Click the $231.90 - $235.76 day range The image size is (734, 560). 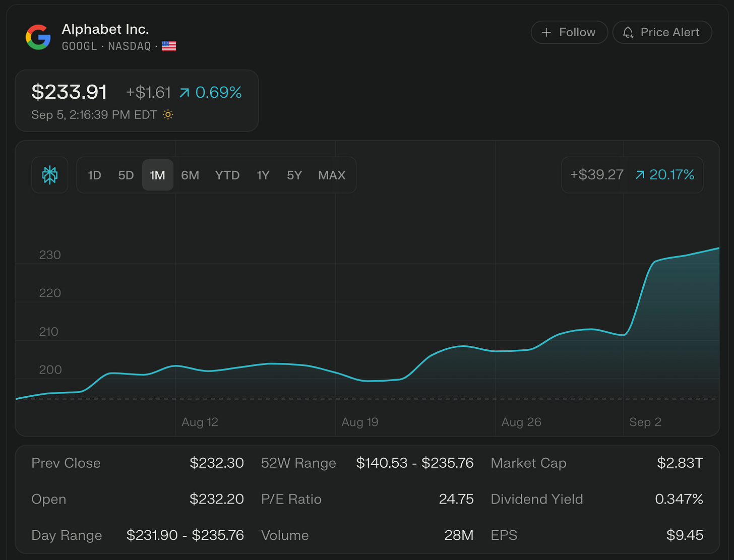(x=185, y=535)
